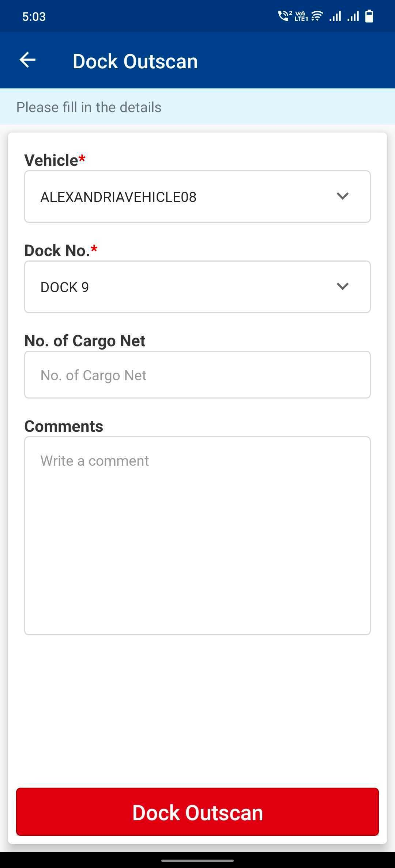Image resolution: width=395 pixels, height=868 pixels.
Task: Focus the Write a comment text area
Action: (x=197, y=536)
